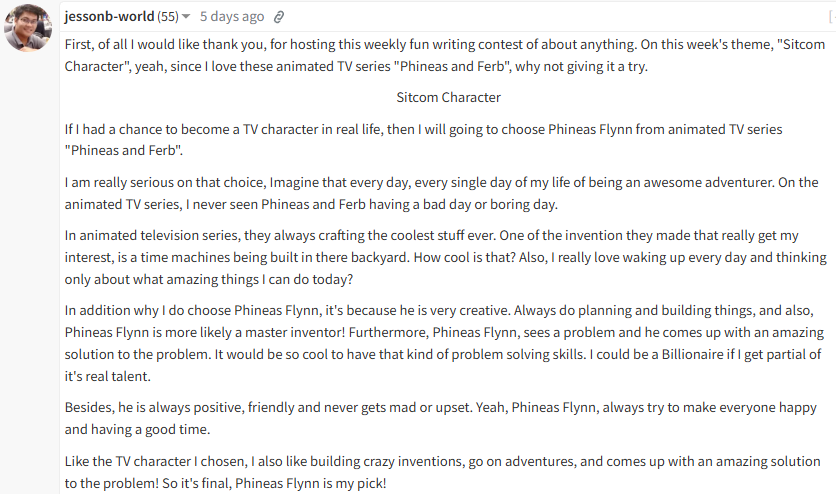Click the text "and having a good time."
This screenshot has height=494, width=836.
point(138,430)
